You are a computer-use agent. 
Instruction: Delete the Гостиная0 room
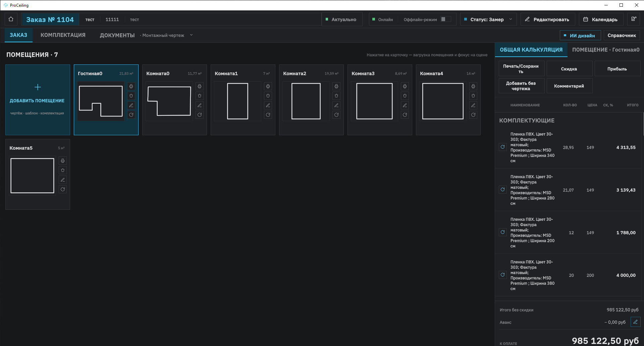click(131, 96)
